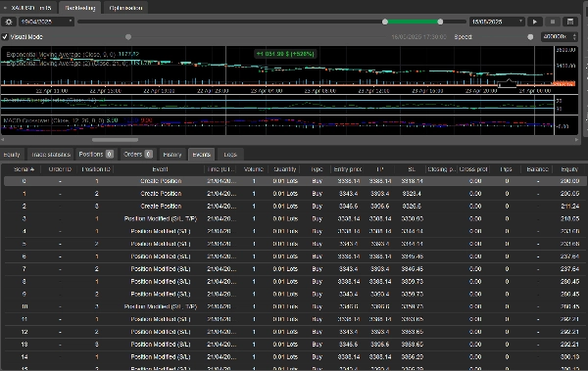Sort by TP column header
Viewport: 588px width, 371px height.
380,169
